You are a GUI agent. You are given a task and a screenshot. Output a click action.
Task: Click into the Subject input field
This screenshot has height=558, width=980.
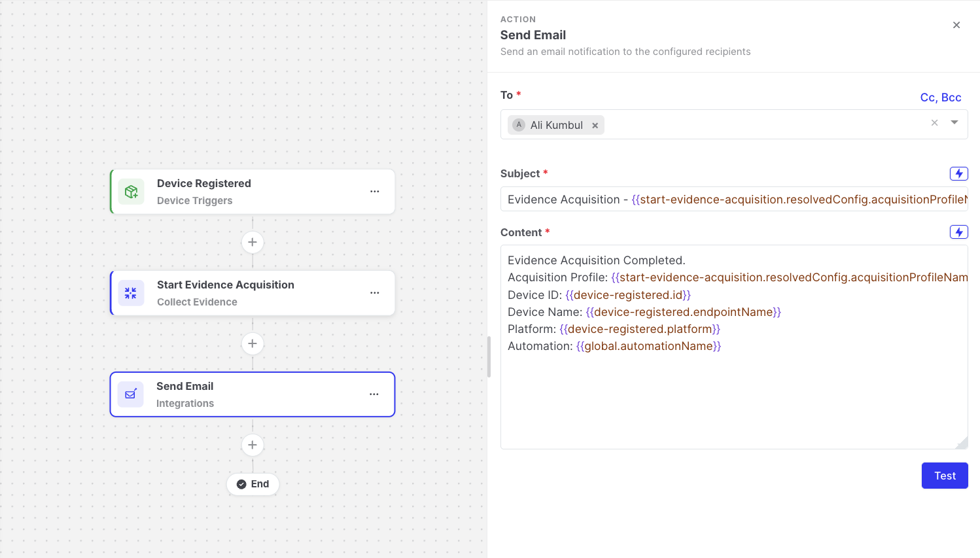(734, 200)
